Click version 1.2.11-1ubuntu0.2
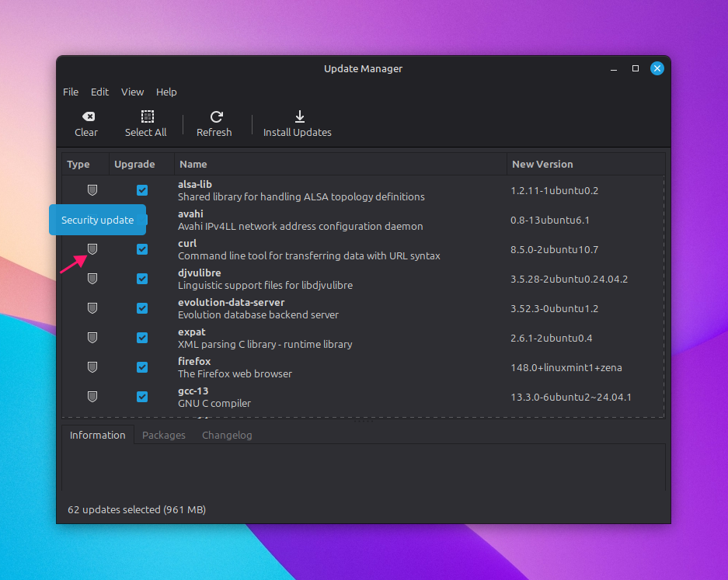Image resolution: width=728 pixels, height=580 pixels. click(555, 190)
